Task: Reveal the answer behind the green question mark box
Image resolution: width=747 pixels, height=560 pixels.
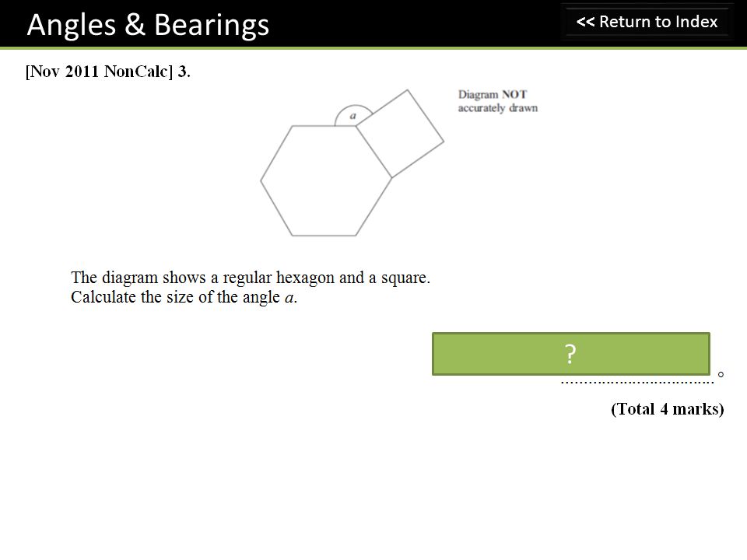Action: (570, 354)
